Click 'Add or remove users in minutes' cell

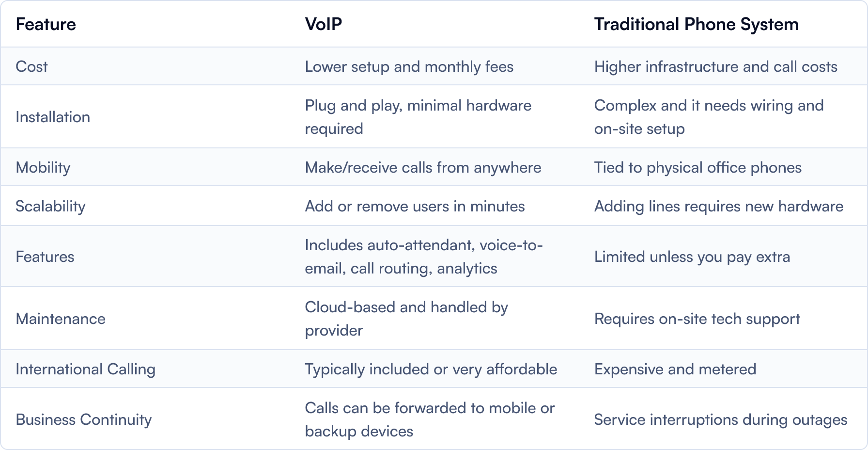415,207
